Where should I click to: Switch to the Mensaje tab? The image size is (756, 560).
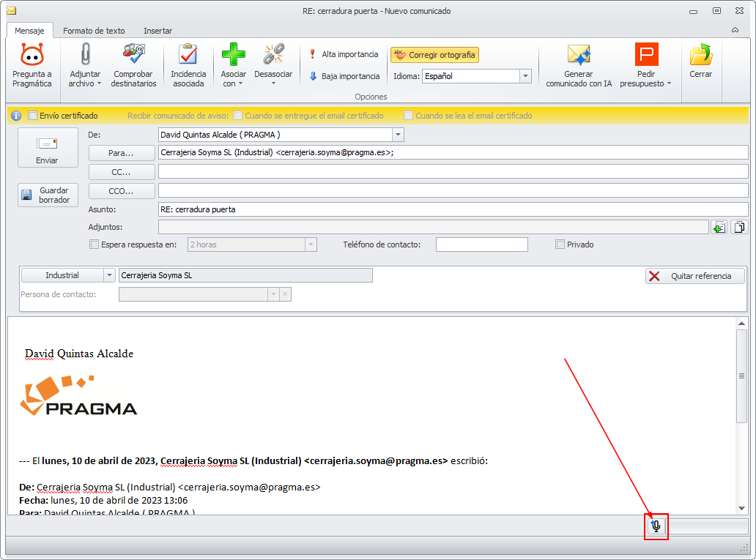click(29, 30)
